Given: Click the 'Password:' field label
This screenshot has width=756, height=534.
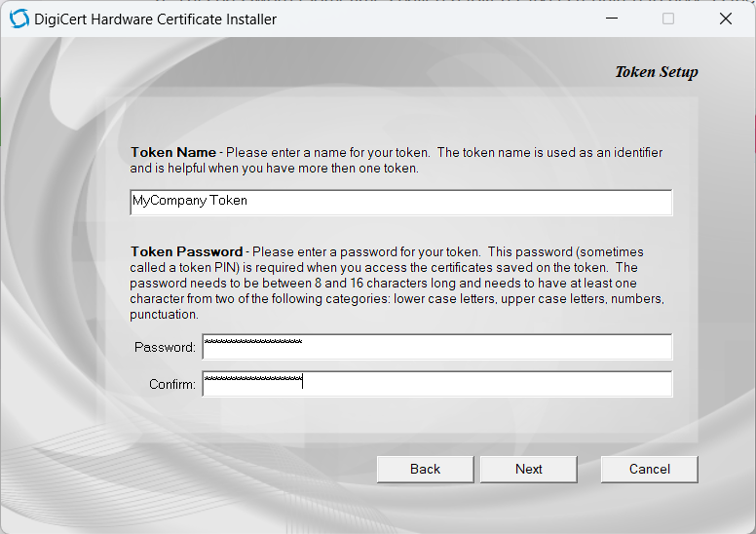Looking at the screenshot, I should (165, 347).
